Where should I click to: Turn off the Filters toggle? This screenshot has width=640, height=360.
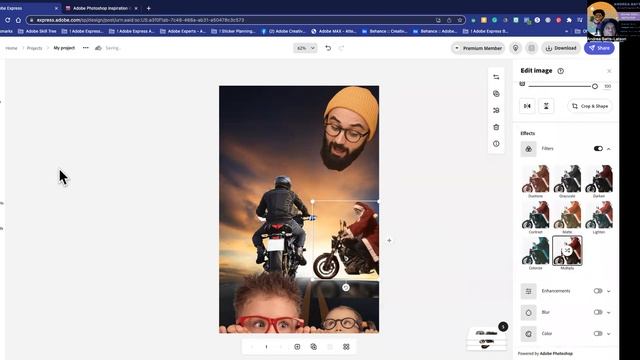(598, 149)
